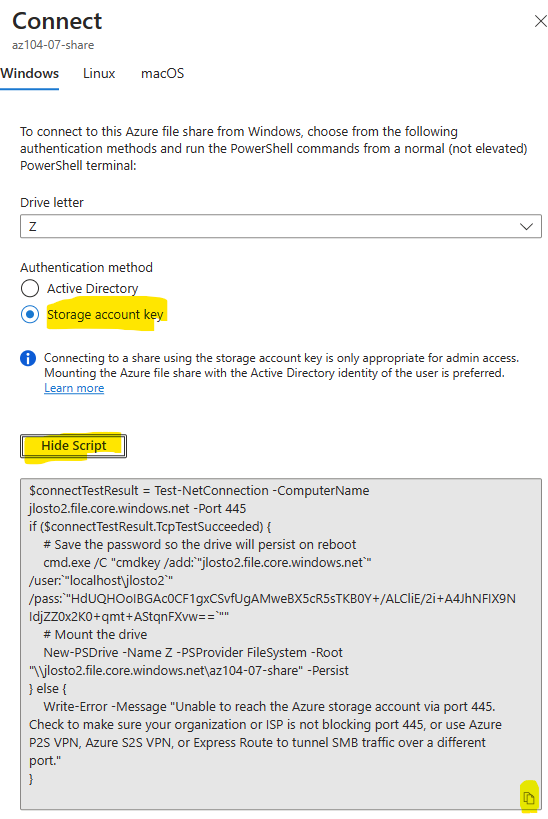Open the Drive letter dropdown showing Z

pyautogui.click(x=281, y=226)
